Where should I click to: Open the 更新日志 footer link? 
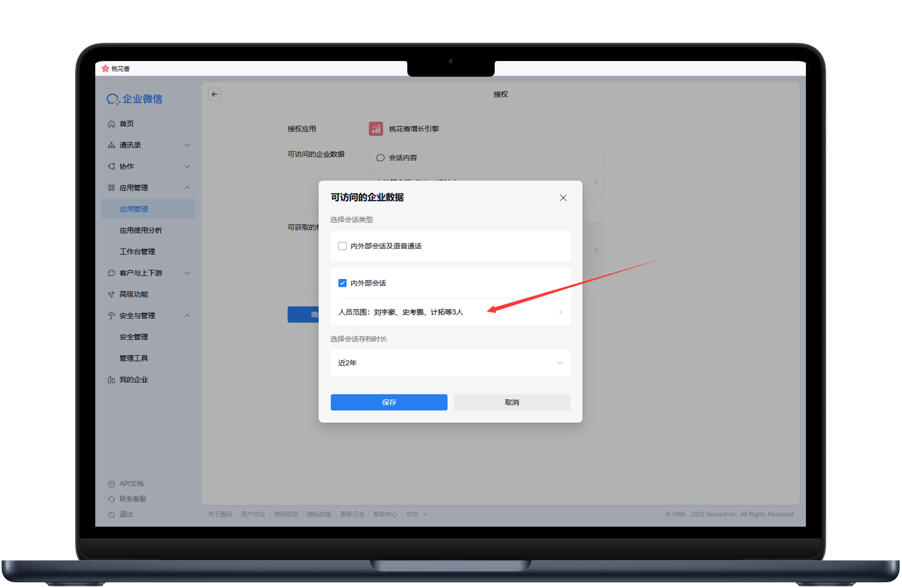[352, 515]
